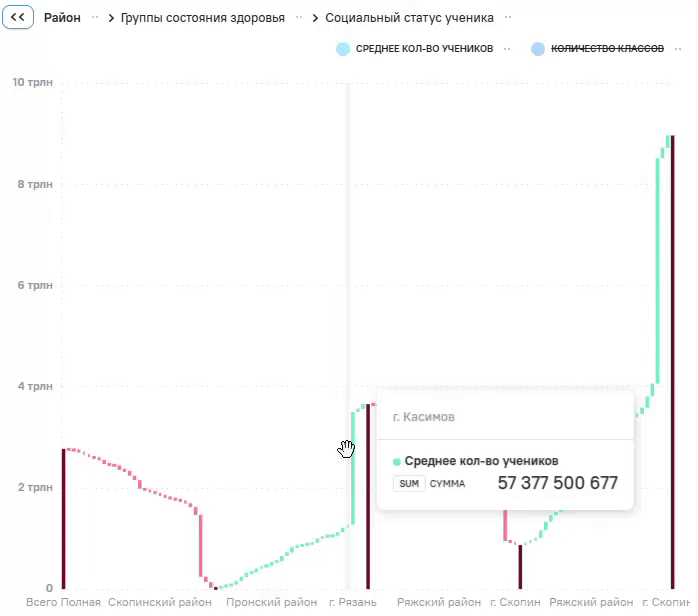This screenshot has height=616, width=698.
Task: Toggle the Среднее кол-во учеников series
Action: [x=424, y=49]
